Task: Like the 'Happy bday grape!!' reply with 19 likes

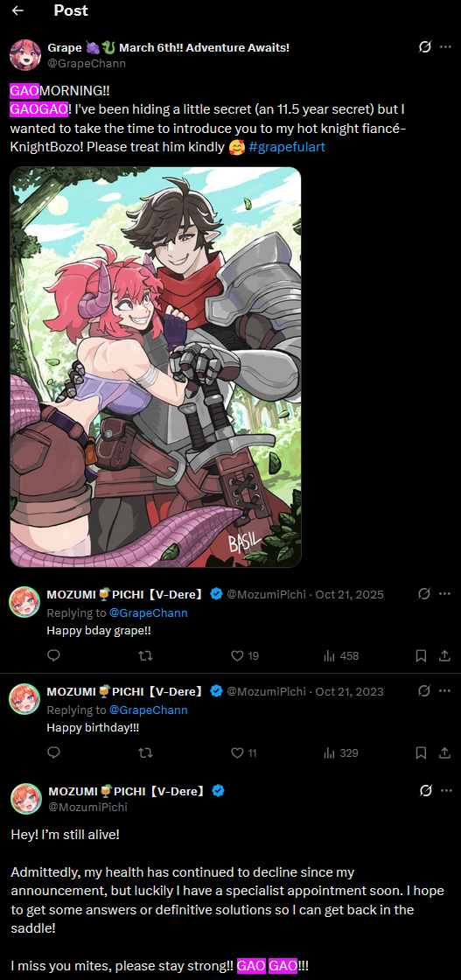Action: click(x=244, y=655)
